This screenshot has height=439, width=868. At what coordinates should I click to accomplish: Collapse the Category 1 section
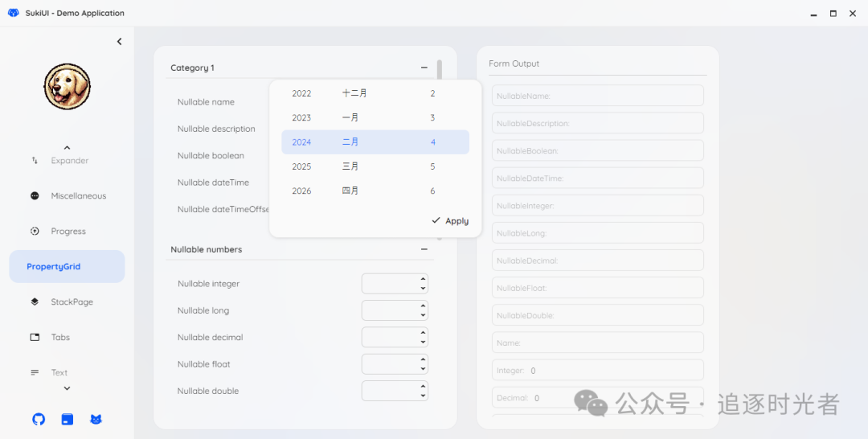coord(424,68)
